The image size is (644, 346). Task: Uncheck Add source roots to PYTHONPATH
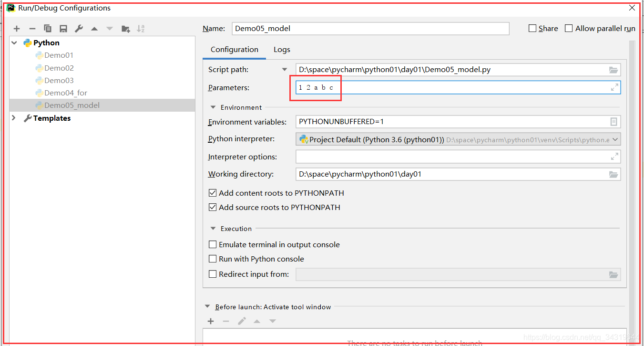[x=213, y=207]
